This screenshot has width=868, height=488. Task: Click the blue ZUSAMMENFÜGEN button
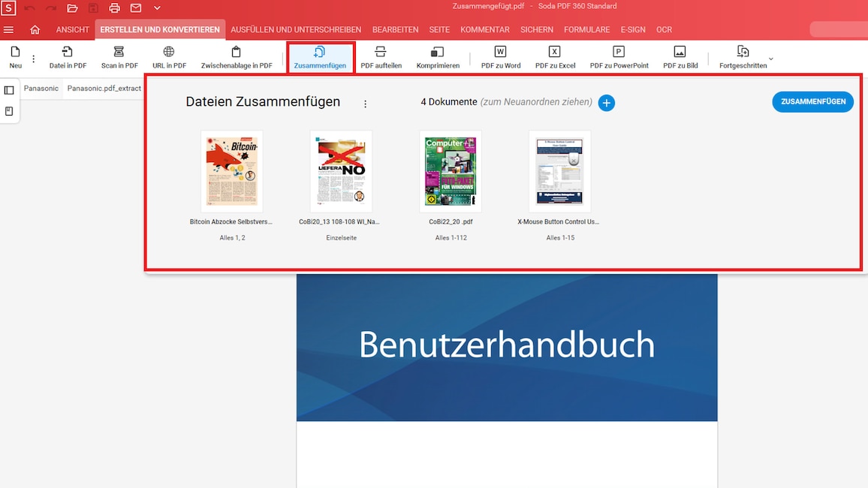pyautogui.click(x=812, y=102)
